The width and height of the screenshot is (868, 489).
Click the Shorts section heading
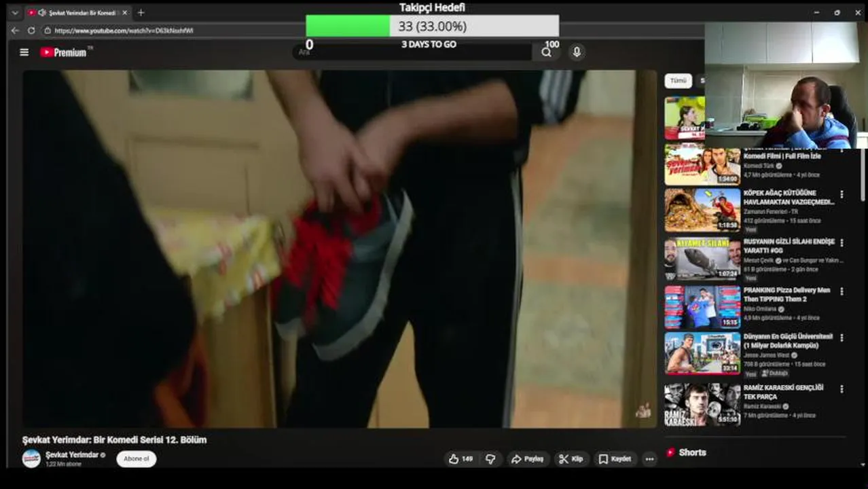tap(692, 453)
